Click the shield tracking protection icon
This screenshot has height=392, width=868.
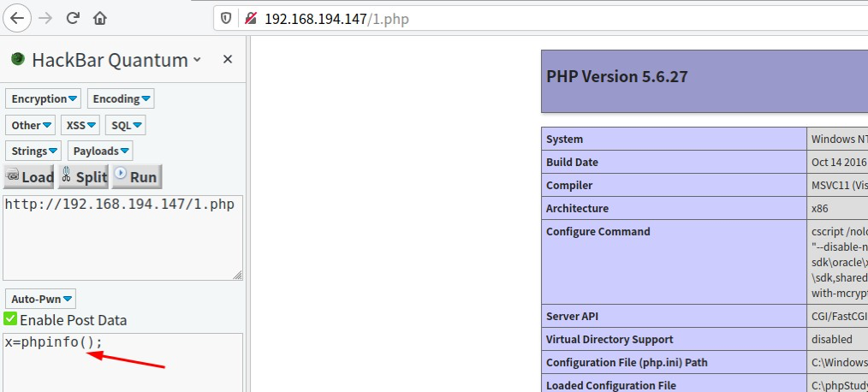pyautogui.click(x=226, y=18)
